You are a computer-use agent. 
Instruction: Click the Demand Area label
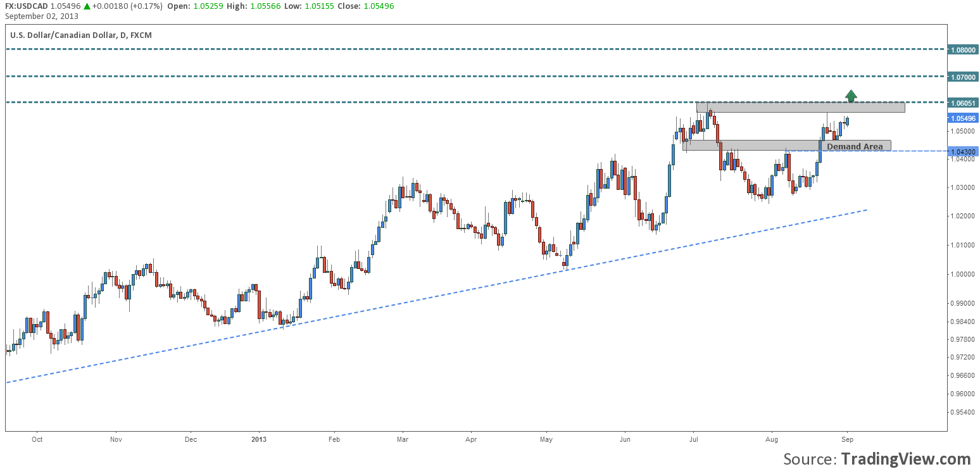855,146
